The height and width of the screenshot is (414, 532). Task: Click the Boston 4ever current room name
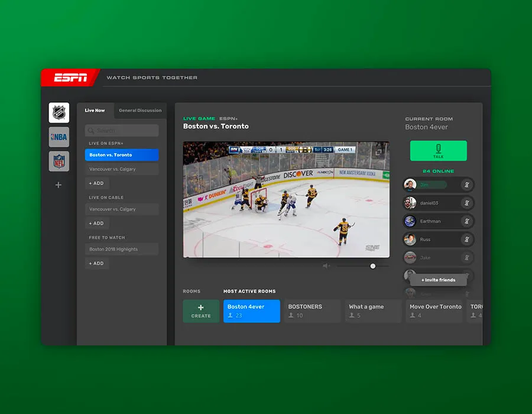pyautogui.click(x=426, y=127)
